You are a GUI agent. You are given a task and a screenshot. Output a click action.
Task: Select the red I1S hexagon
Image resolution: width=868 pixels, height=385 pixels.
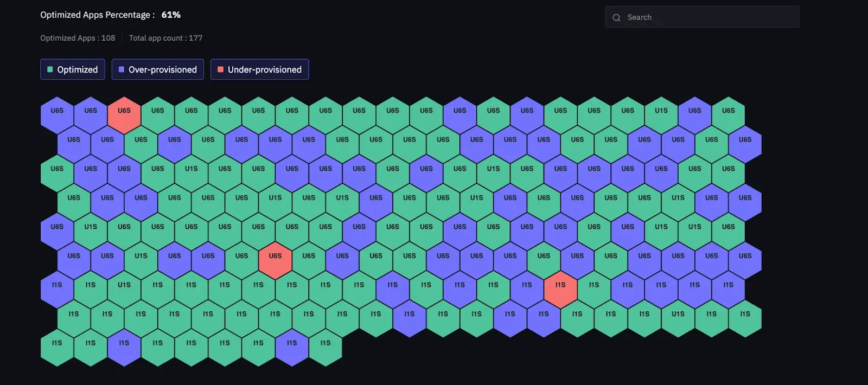[560, 290]
